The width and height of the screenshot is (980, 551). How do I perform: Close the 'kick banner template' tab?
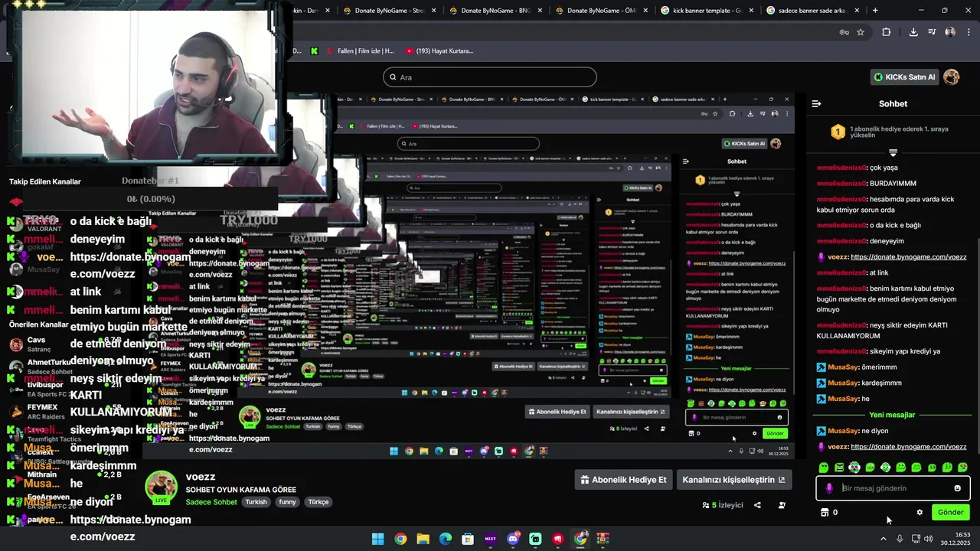[x=751, y=11]
